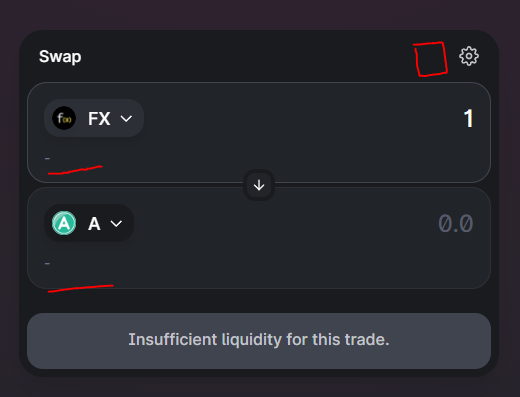The height and width of the screenshot is (397, 520).
Task: Expand the chevron next to FX
Action: click(x=126, y=118)
